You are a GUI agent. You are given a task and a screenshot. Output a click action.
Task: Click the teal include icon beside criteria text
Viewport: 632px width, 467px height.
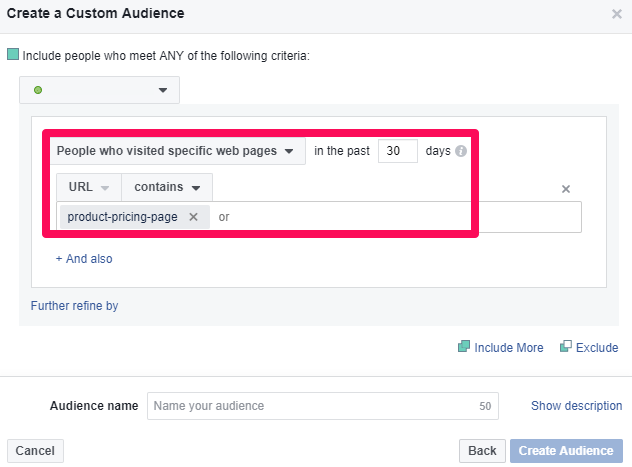tap(13, 56)
